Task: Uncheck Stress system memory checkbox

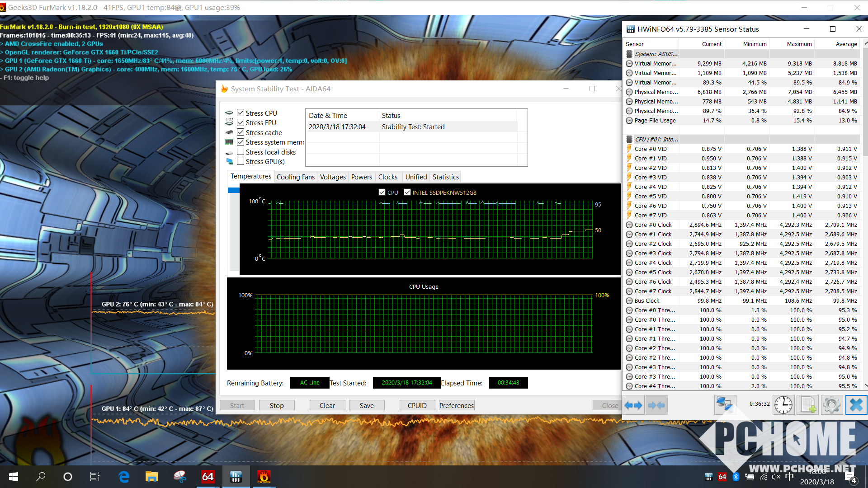Action: [x=241, y=142]
